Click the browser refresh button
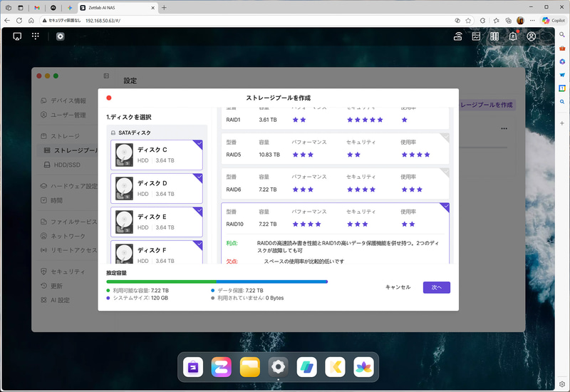The image size is (570, 392). coord(19,21)
